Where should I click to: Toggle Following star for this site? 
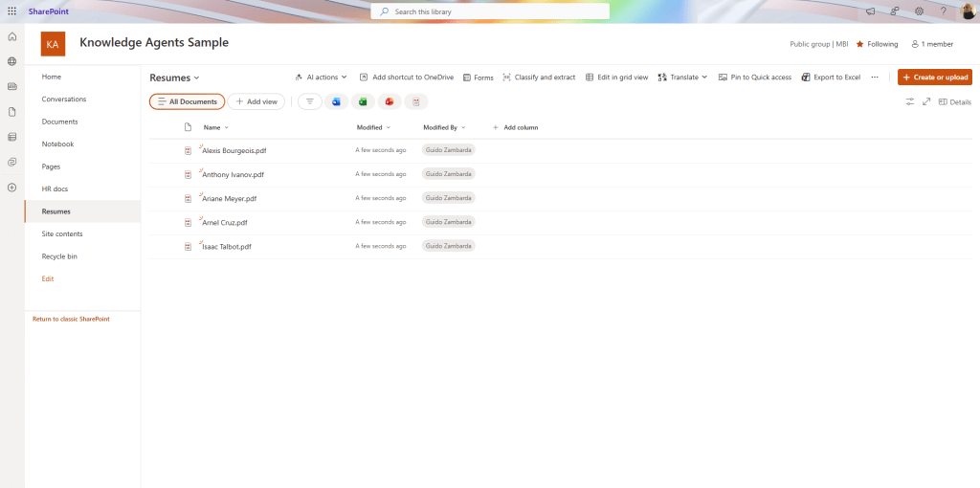tap(877, 44)
